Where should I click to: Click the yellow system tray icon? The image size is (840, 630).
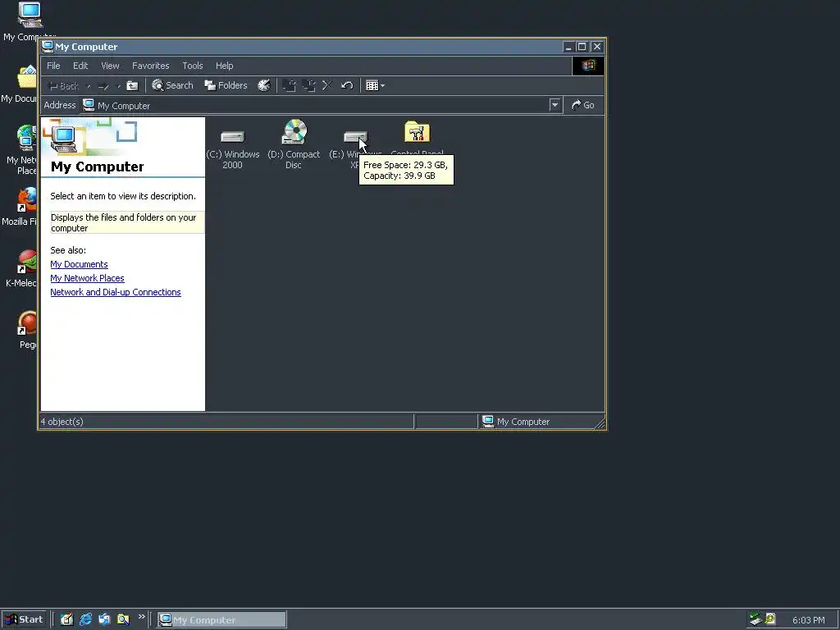[x=770, y=619]
